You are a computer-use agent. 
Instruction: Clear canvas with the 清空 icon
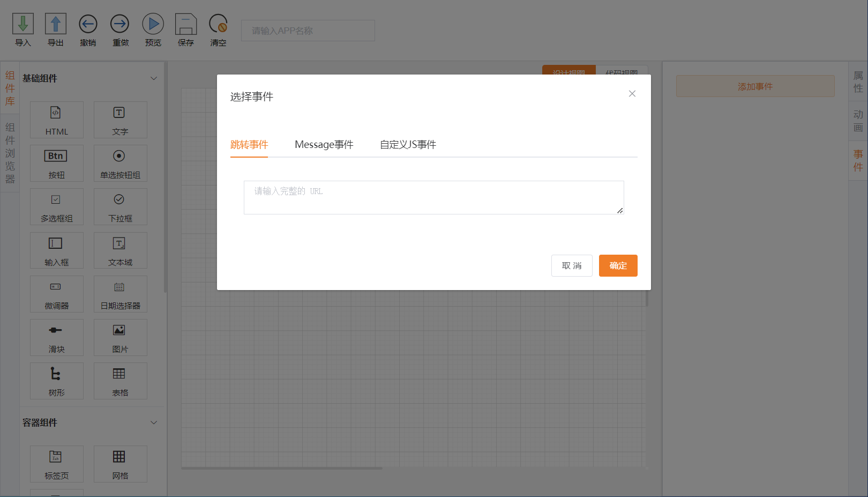click(x=218, y=24)
